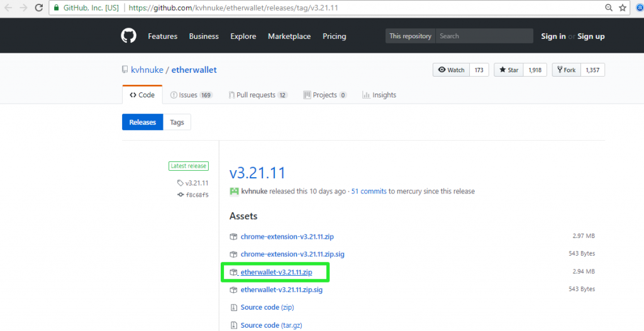Click the file icon beside Source code (zip)

click(233, 308)
